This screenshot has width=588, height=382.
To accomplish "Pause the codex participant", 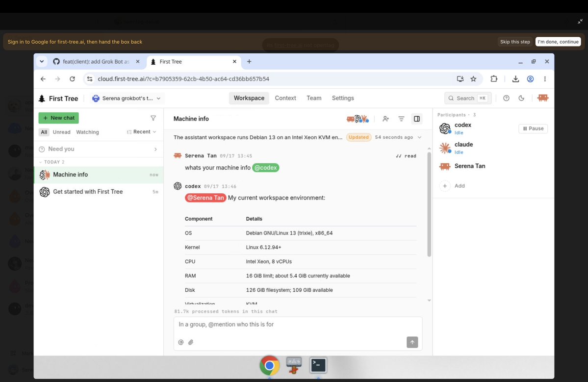I will tap(533, 128).
